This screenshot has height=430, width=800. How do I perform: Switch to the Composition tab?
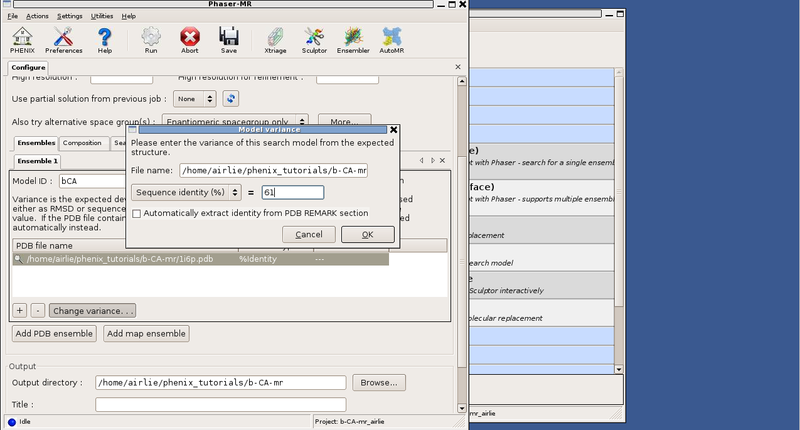(83, 143)
